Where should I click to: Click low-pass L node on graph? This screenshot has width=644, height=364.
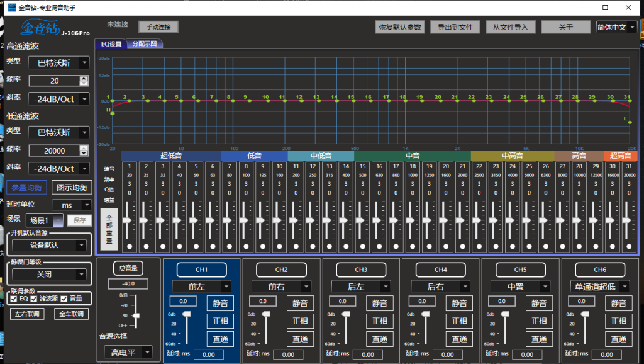(630, 122)
